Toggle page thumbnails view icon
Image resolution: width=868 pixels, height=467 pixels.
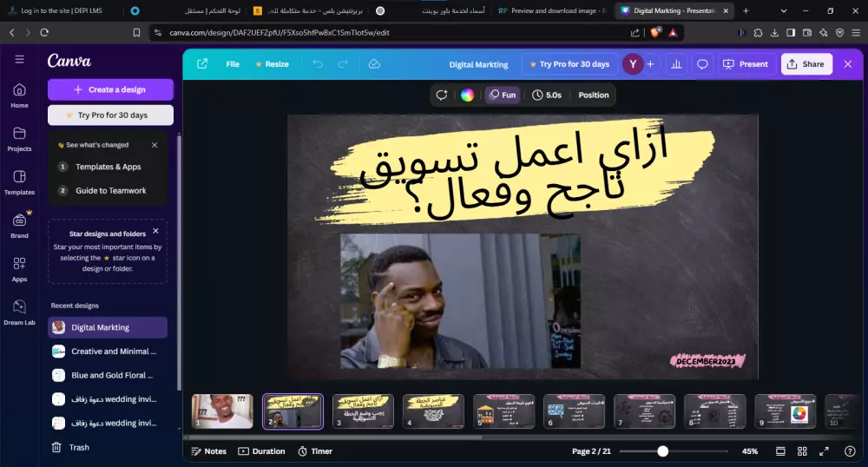[x=780, y=451]
